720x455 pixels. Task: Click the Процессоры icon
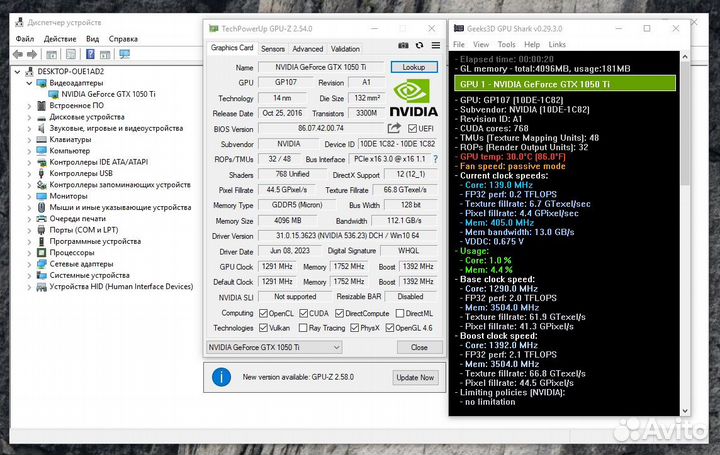[x=42, y=253]
